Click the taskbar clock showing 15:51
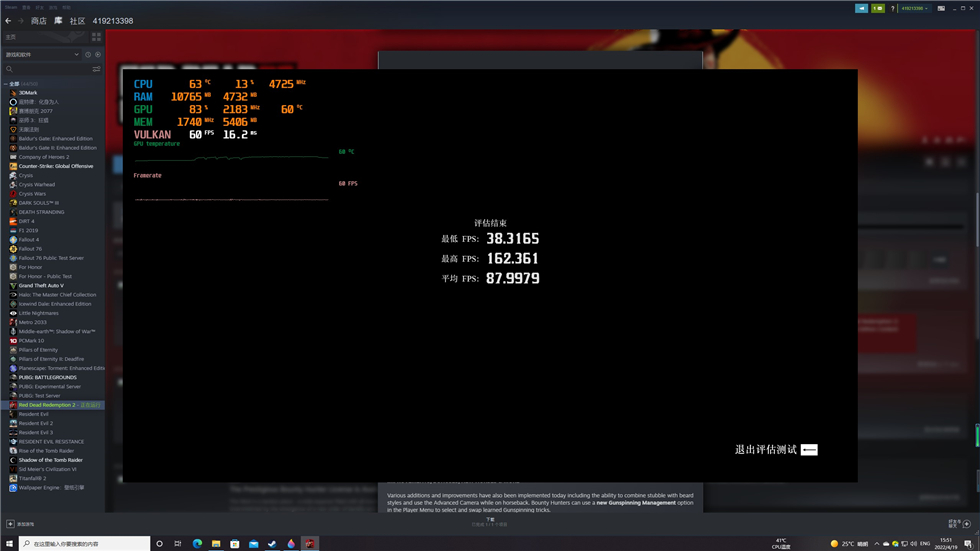The width and height of the screenshot is (980, 551). [946, 544]
